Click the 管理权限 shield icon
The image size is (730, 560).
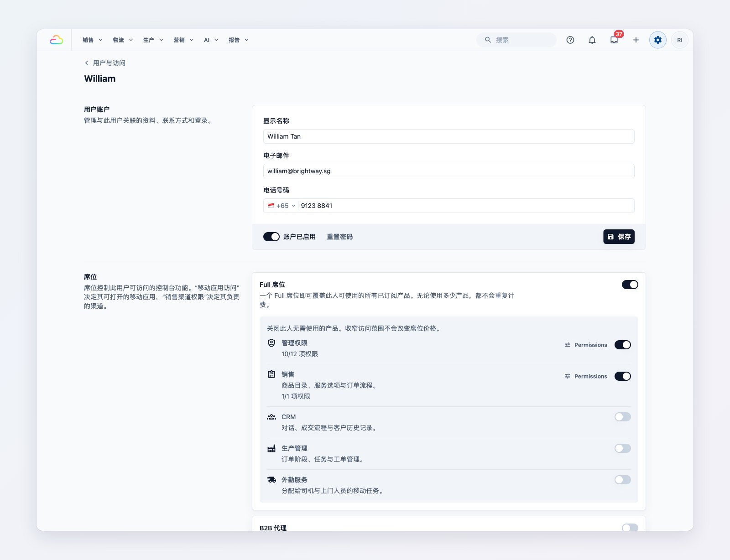click(271, 343)
